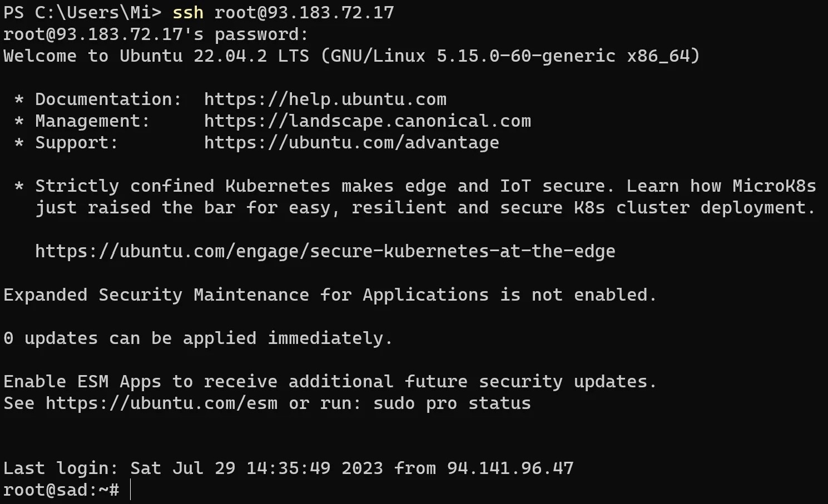This screenshot has width=828, height=504.
Task: Open the ubuntu.com/esm link
Action: click(161, 403)
